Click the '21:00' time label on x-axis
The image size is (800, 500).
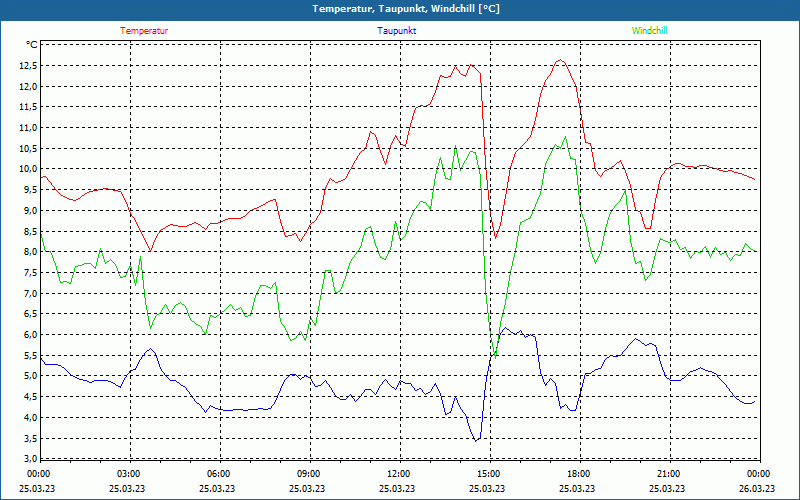point(668,474)
